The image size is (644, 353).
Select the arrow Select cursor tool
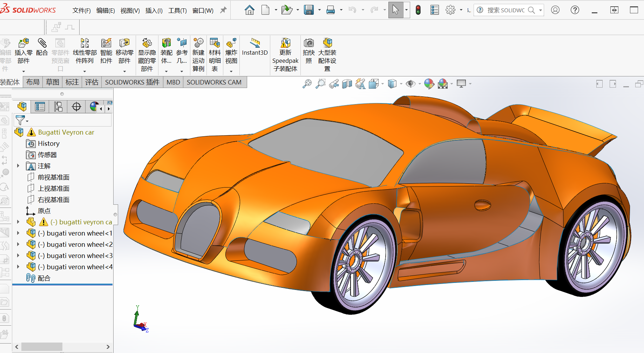point(395,10)
